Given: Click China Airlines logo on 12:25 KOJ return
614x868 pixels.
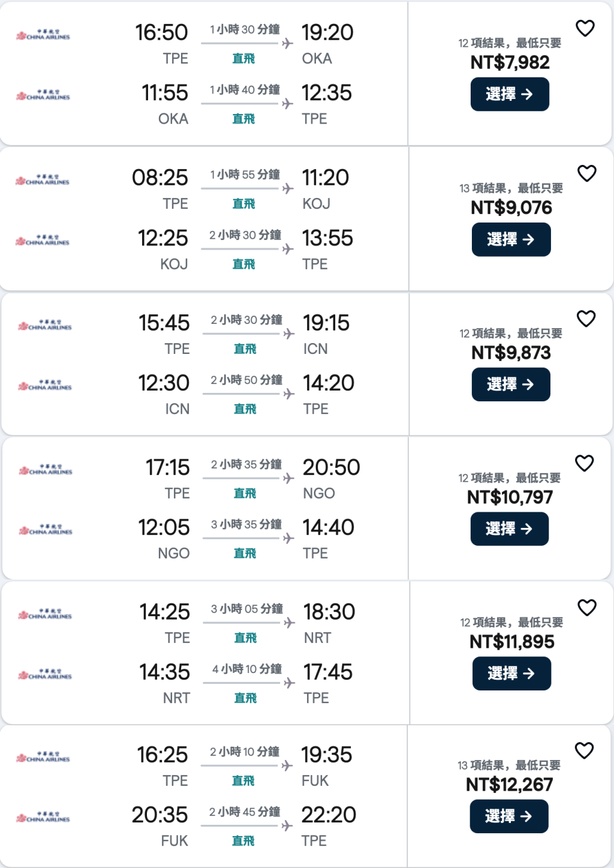Looking at the screenshot, I should coord(43,241).
